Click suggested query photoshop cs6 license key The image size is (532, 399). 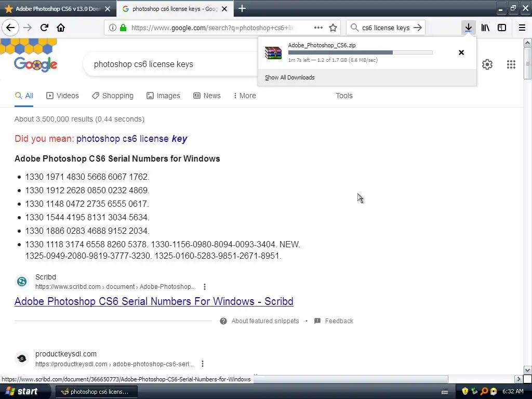click(x=131, y=139)
